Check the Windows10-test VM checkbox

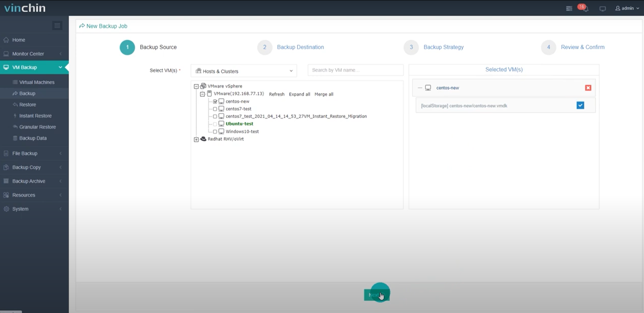tap(215, 132)
